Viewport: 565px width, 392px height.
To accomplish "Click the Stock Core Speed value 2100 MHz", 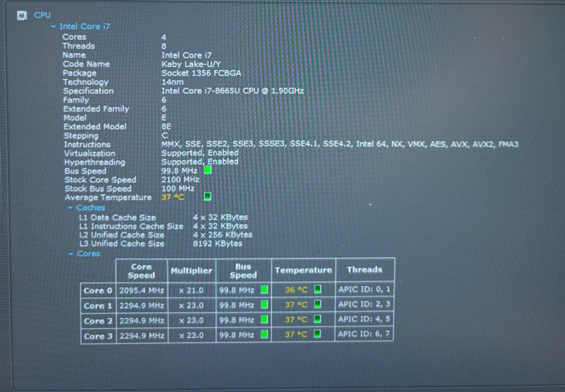I will pyautogui.click(x=181, y=179).
